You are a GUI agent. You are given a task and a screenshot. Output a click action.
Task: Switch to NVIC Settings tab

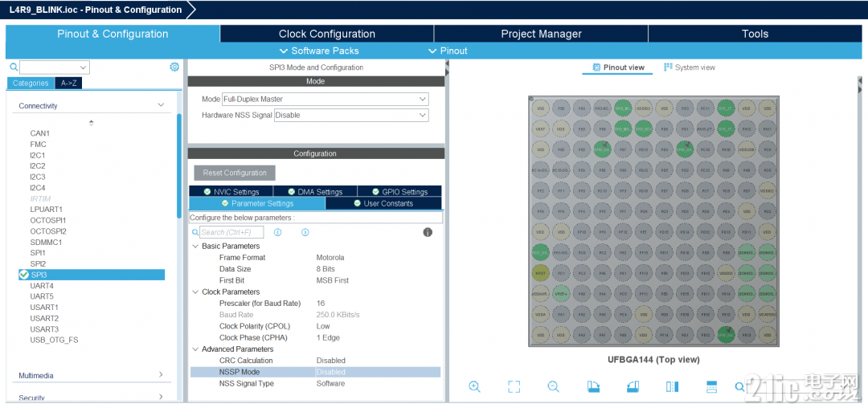tap(231, 192)
